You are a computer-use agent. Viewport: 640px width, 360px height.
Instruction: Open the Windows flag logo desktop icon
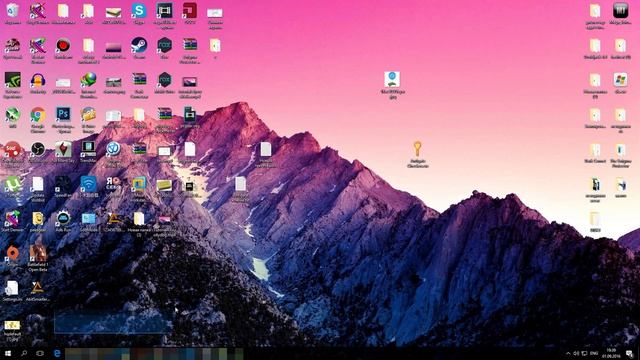(x=620, y=80)
